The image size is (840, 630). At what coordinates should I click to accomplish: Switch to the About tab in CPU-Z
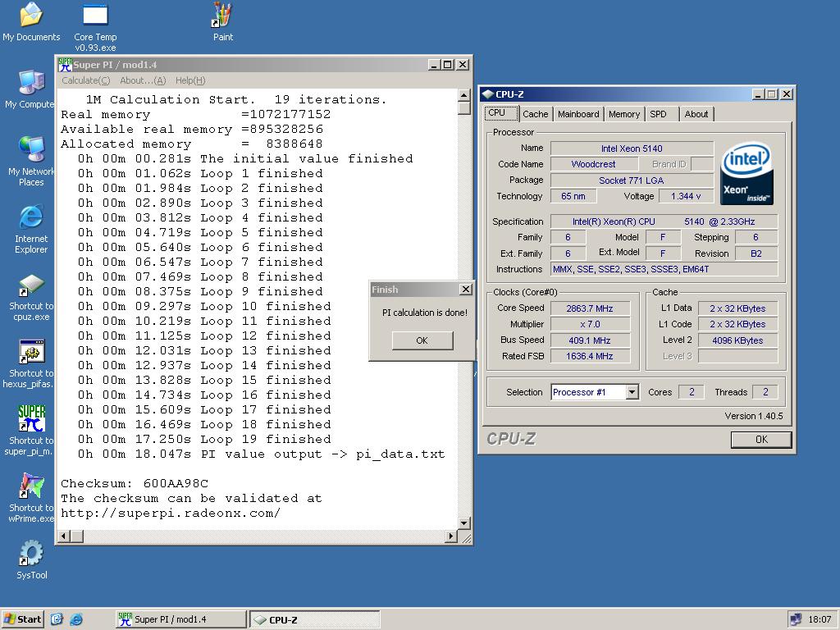696,114
